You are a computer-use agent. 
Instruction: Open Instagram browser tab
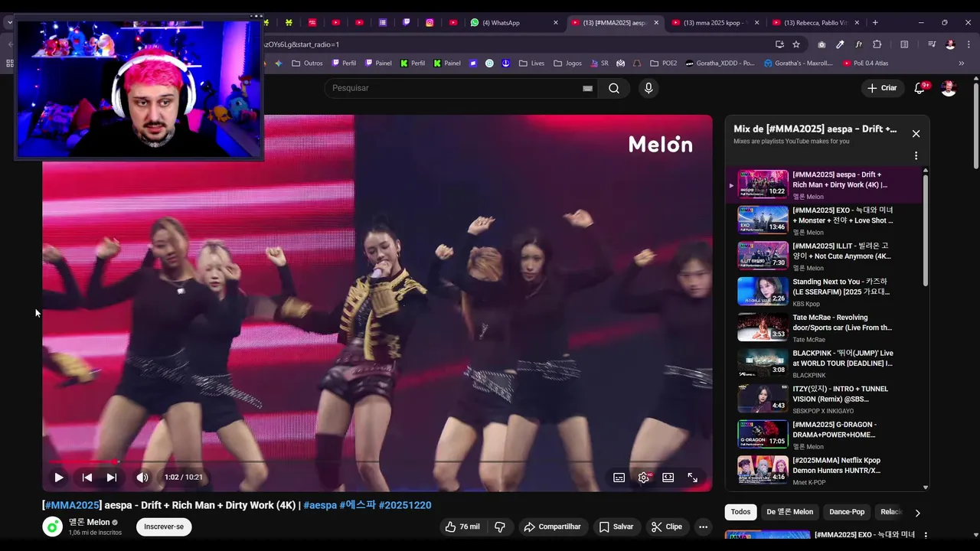430,23
